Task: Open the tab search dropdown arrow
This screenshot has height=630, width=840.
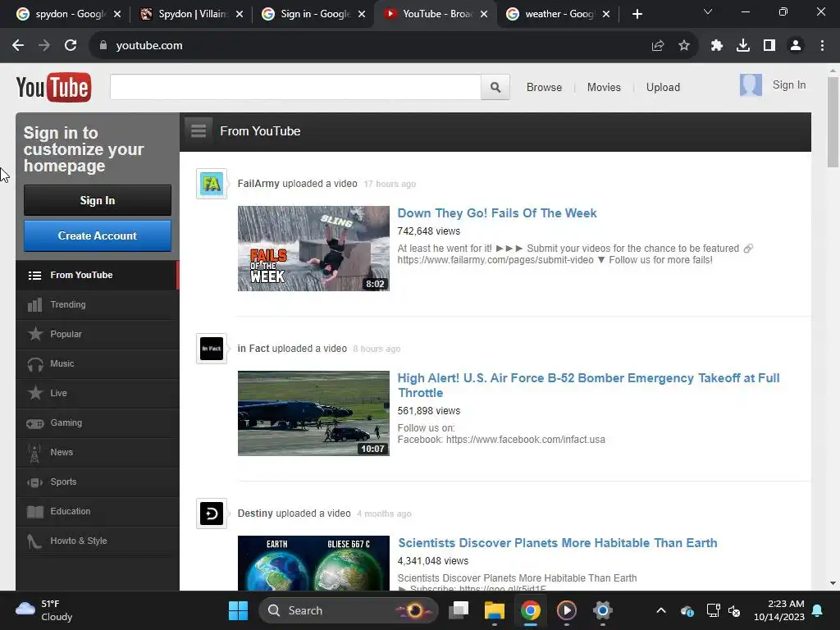Action: coord(708,11)
